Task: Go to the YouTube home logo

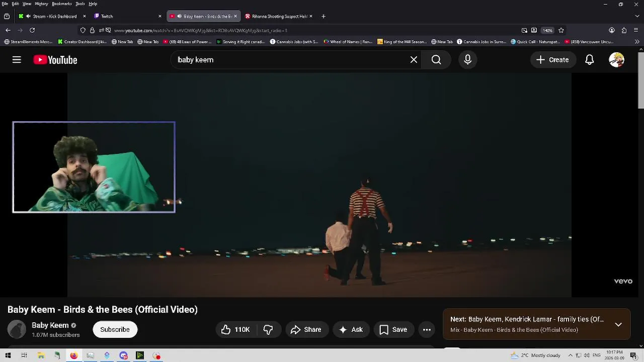Action: click(55, 60)
